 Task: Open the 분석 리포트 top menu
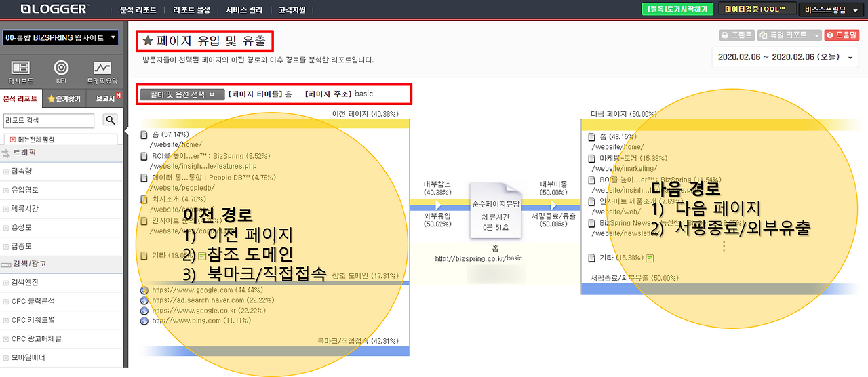click(138, 9)
